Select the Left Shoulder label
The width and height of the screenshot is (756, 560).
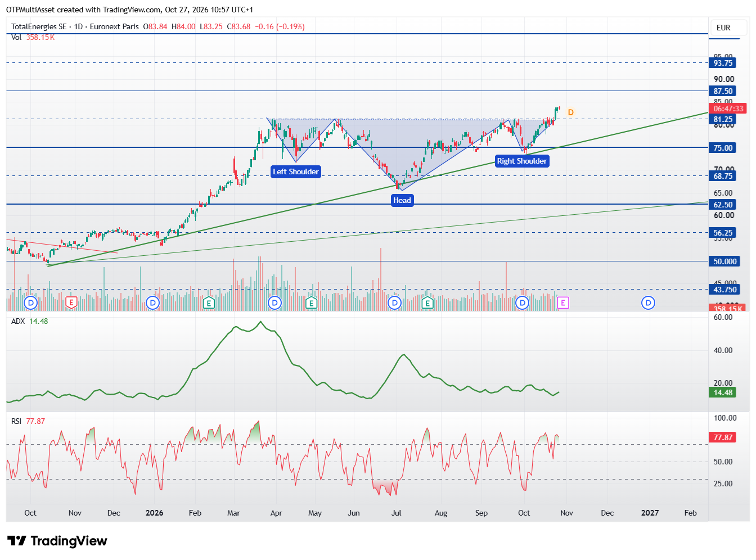[296, 171]
